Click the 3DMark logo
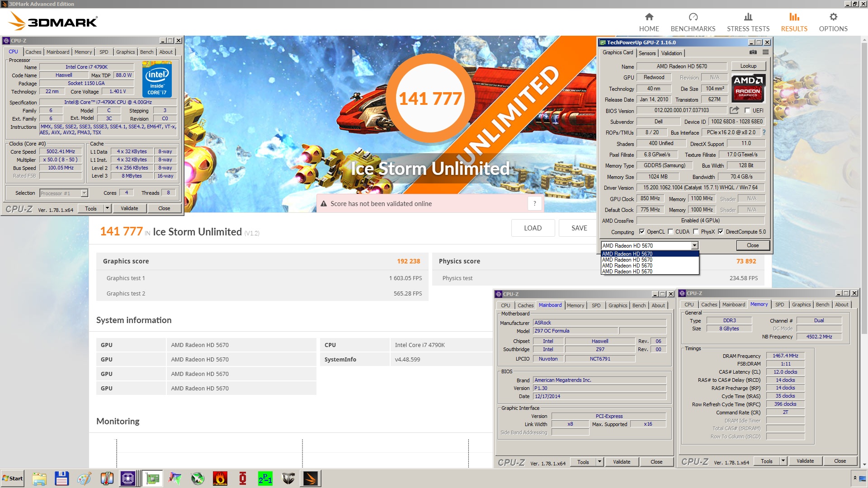 [53, 21]
